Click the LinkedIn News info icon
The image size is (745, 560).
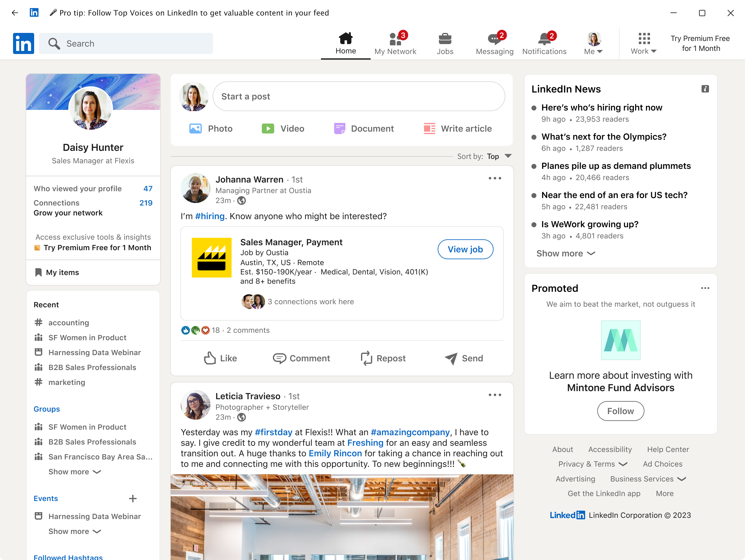click(x=705, y=89)
